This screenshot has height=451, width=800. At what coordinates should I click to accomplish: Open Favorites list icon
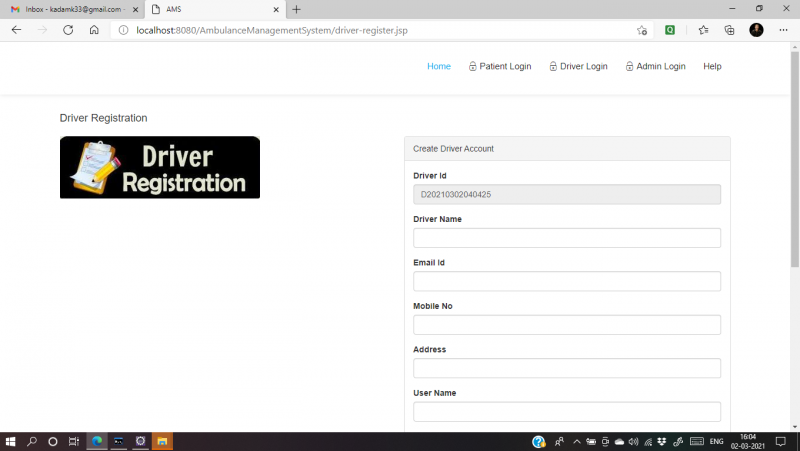704,30
